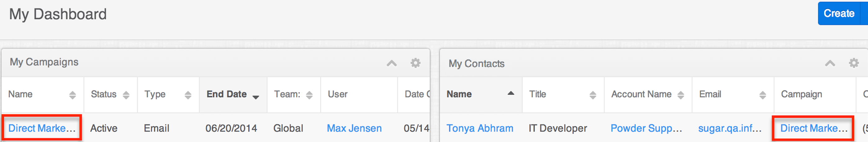This screenshot has height=142, width=868.
Task: Sort contacts by Email column arrows
Action: pyautogui.click(x=762, y=95)
